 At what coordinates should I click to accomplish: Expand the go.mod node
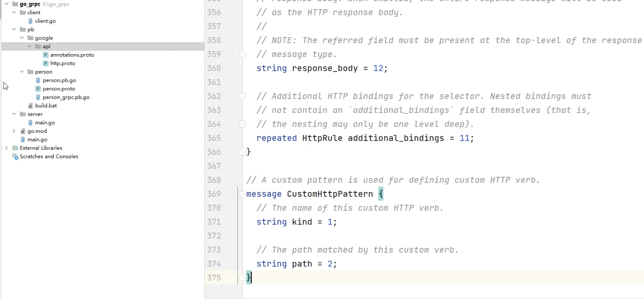click(x=14, y=131)
